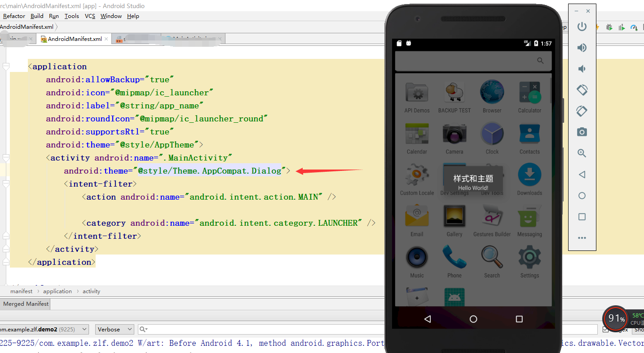Expand emulator extended controls via ellipsis
The width and height of the screenshot is (644, 353).
tap(582, 237)
